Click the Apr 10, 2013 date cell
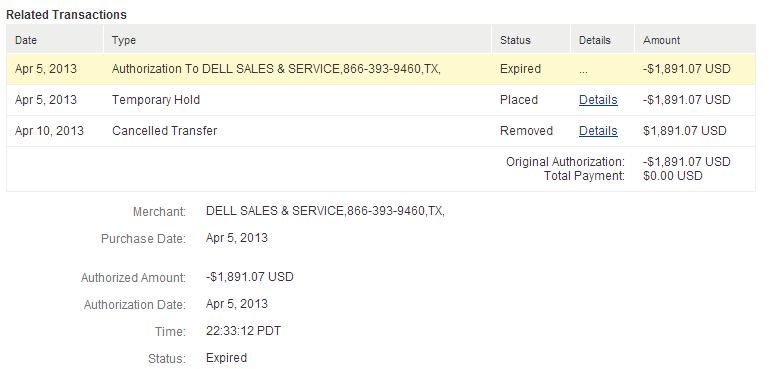Image resolution: width=778 pixels, height=369 pixels. coord(49,131)
